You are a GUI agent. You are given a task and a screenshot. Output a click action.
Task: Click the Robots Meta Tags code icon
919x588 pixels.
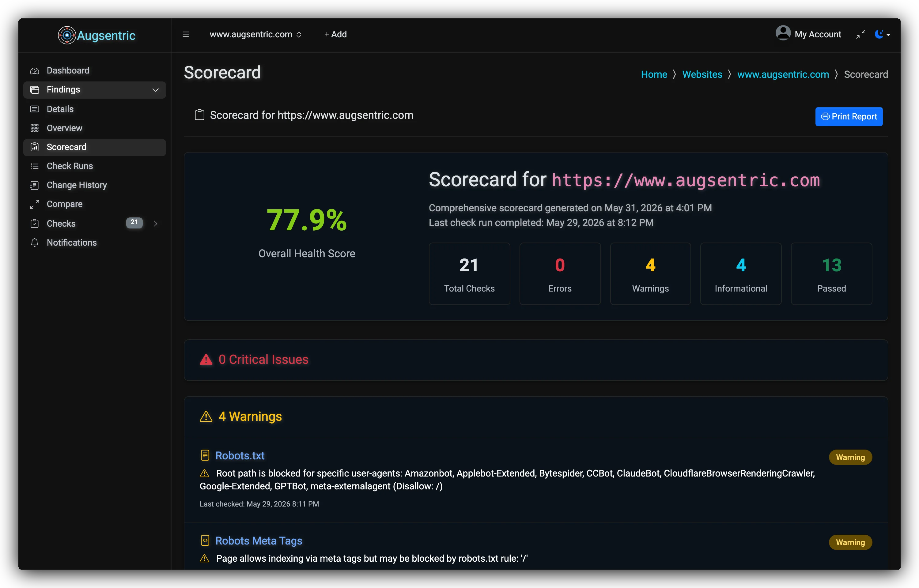click(205, 540)
